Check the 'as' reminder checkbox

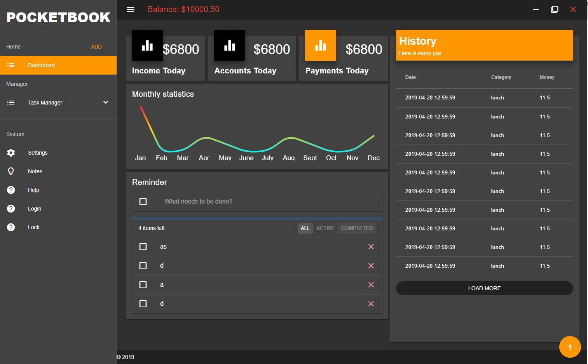click(x=143, y=247)
